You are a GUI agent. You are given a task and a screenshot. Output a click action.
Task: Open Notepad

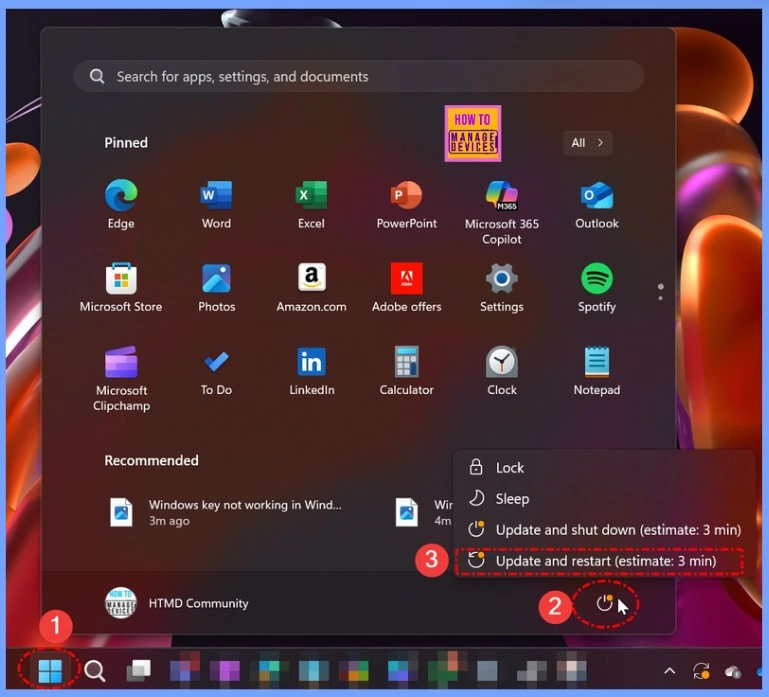[x=597, y=371]
